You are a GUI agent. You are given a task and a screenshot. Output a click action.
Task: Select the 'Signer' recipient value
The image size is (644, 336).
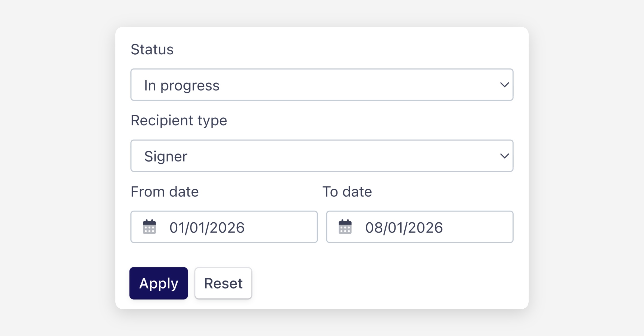(166, 156)
